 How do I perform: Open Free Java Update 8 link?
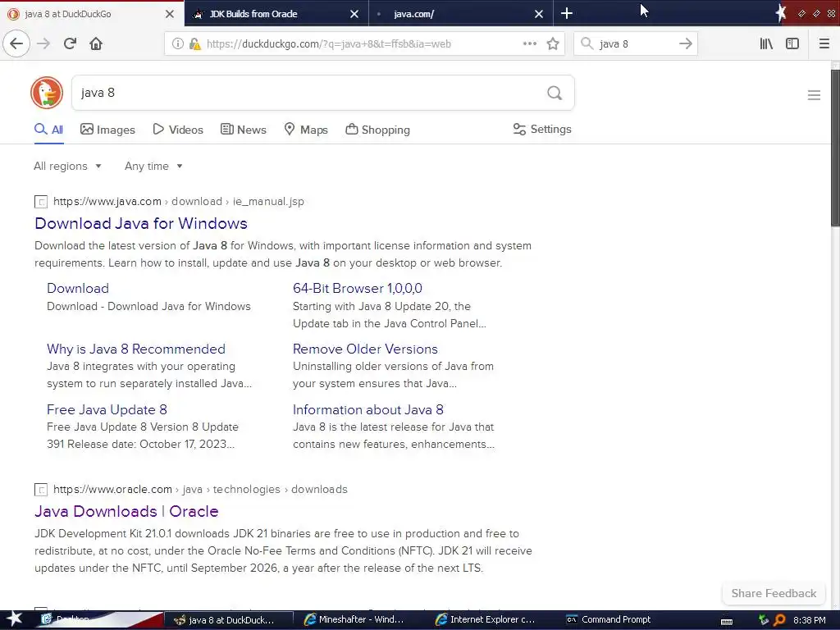point(107,410)
